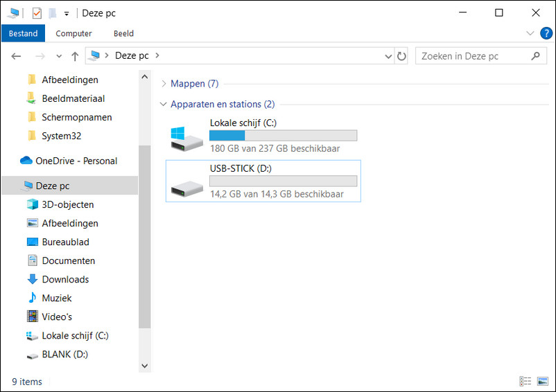
Task: Open Lokale schijf (C:) drive icon
Action: tap(187, 138)
